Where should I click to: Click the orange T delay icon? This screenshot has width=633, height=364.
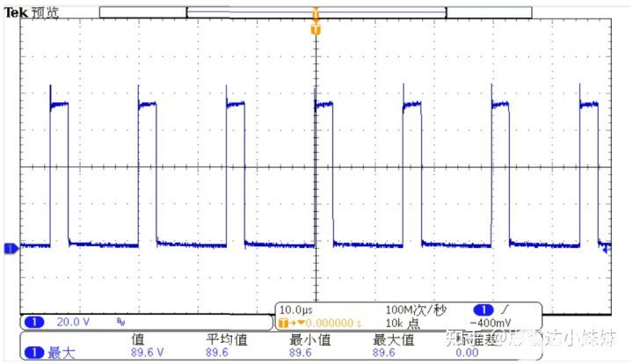(284, 323)
